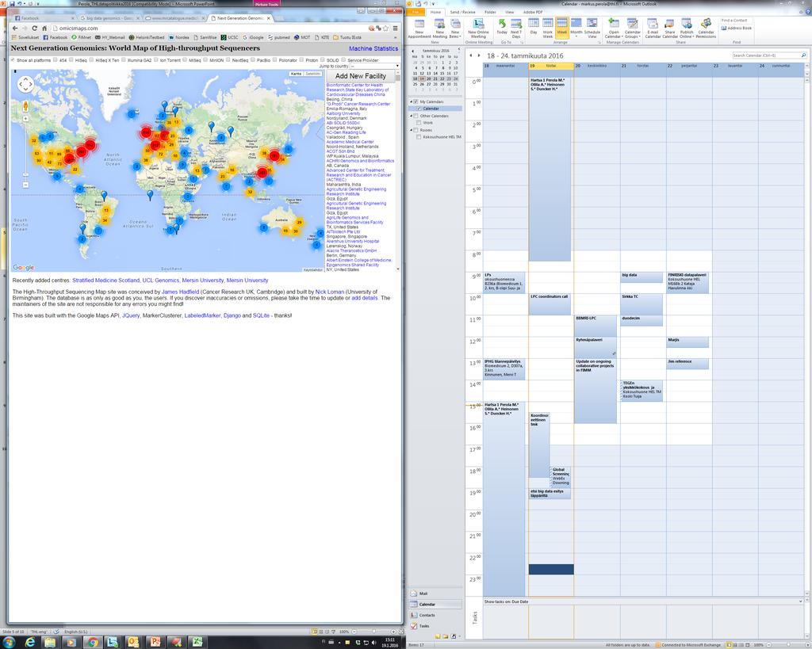Check the HiSeq X Ten checkbox
Image resolution: width=812 pixels, height=649 pixels.
point(92,60)
